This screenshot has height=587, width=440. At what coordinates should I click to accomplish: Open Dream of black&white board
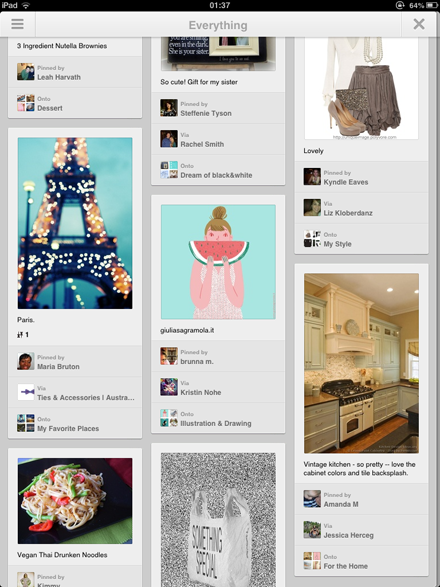pyautogui.click(x=216, y=175)
